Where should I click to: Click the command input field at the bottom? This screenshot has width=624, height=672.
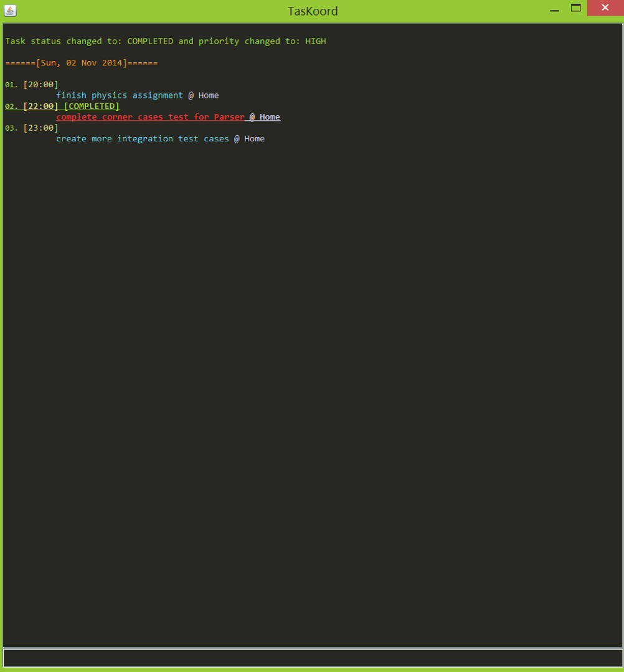click(312, 658)
